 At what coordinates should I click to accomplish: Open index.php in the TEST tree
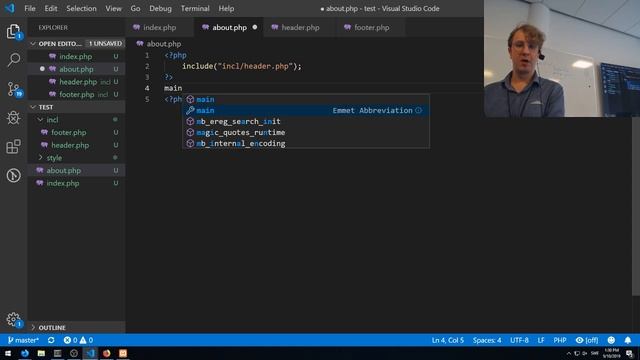(76, 183)
